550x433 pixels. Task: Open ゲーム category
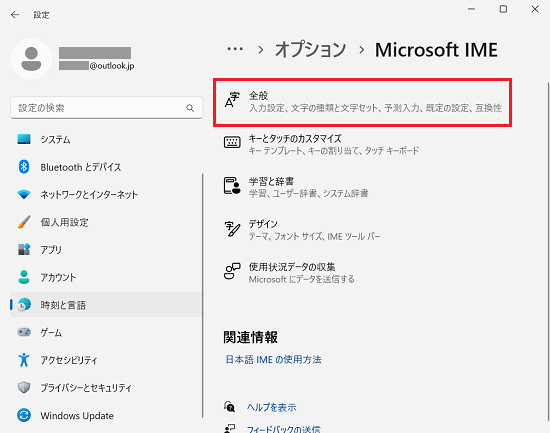coord(106,332)
